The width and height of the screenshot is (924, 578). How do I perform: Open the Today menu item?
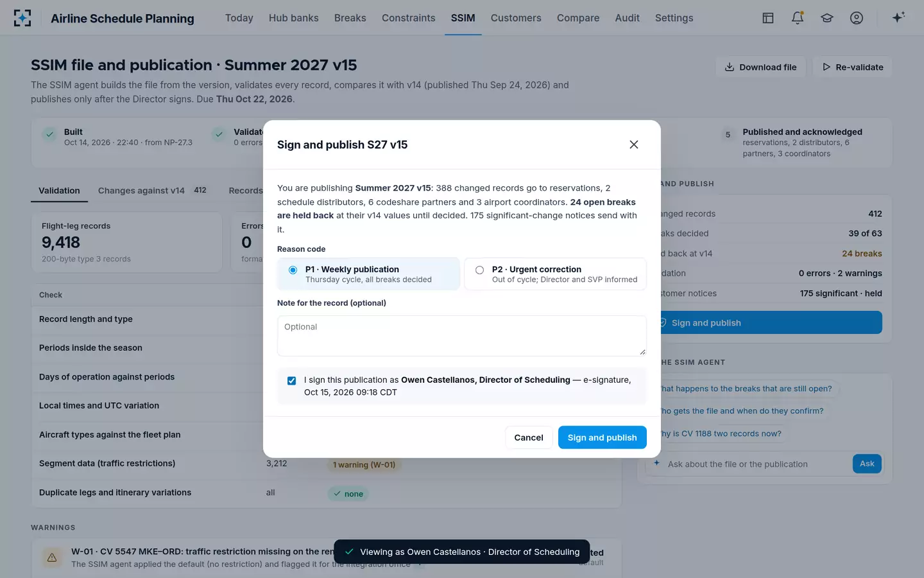tap(239, 18)
